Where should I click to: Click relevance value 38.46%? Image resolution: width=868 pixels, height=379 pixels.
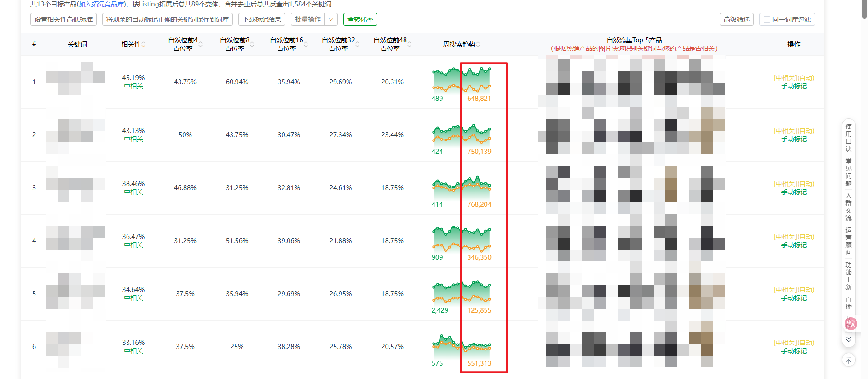(x=133, y=184)
